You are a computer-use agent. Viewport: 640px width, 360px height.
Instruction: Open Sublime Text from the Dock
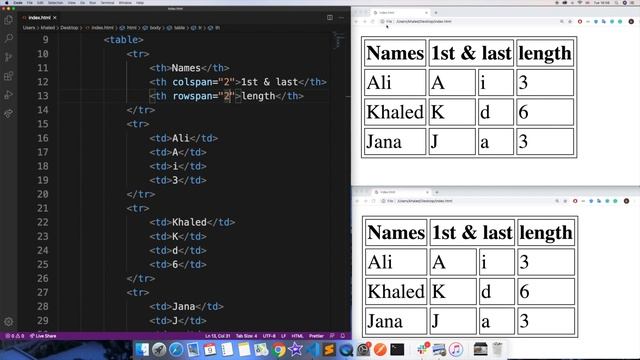(329, 350)
